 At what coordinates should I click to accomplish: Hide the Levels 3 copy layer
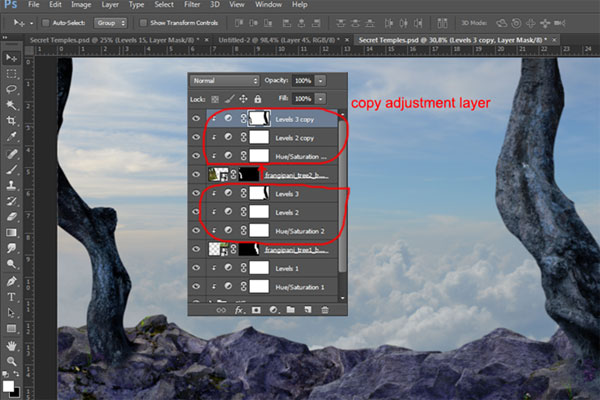196,118
